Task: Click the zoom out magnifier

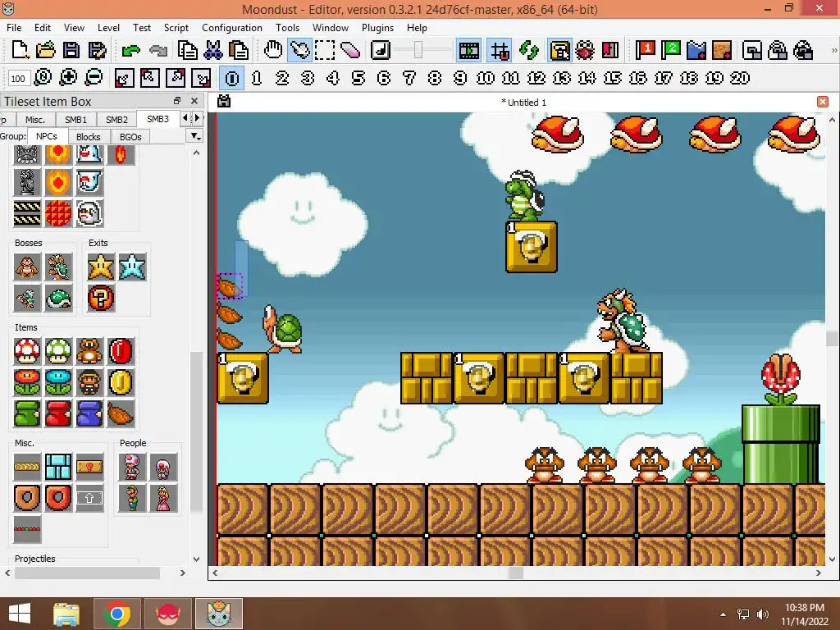Action: coord(94,78)
